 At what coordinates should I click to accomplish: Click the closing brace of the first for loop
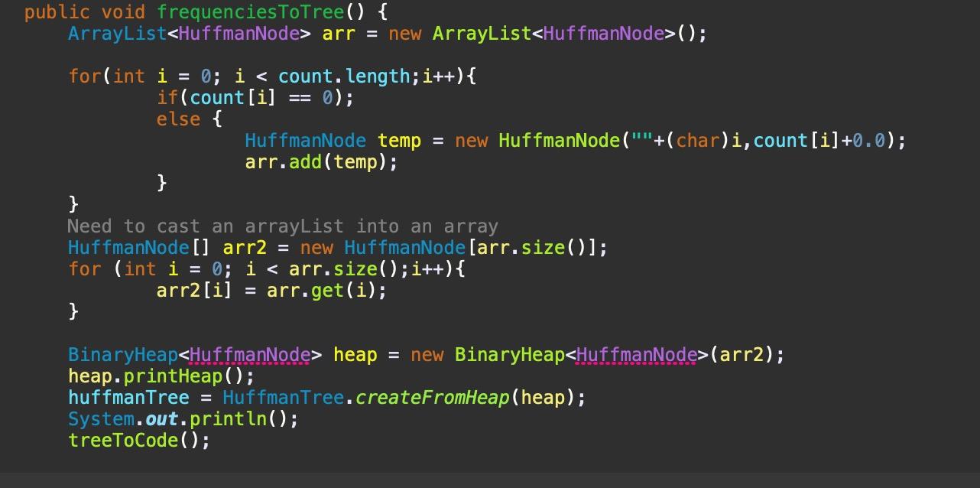click(x=73, y=204)
